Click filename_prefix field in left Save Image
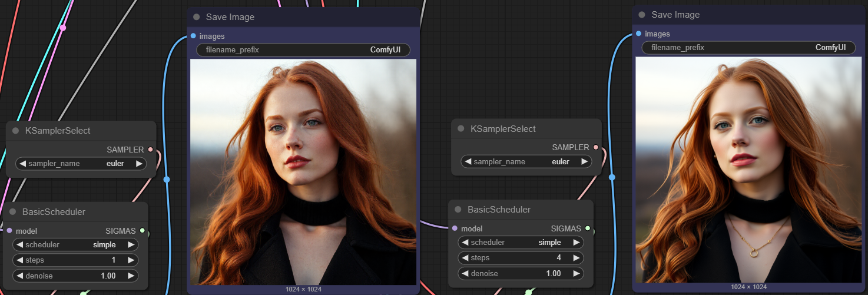The width and height of the screenshot is (868, 295). coord(303,50)
